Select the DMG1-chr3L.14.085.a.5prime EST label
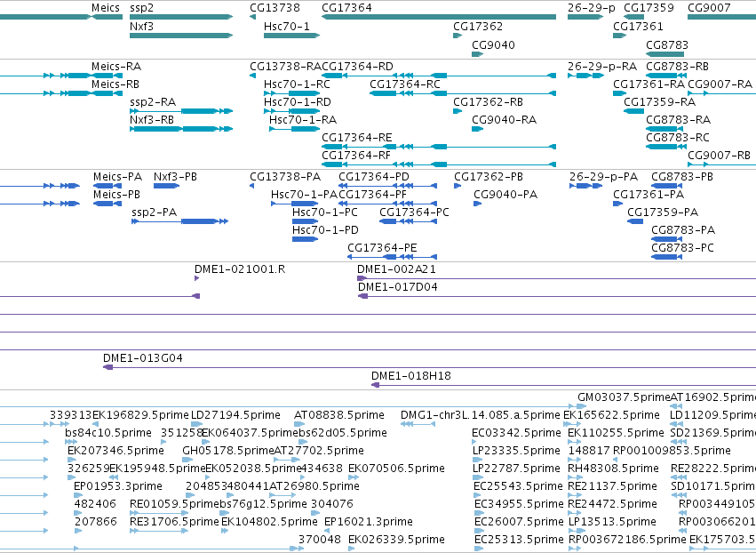This screenshot has width=756, height=553. click(x=481, y=415)
